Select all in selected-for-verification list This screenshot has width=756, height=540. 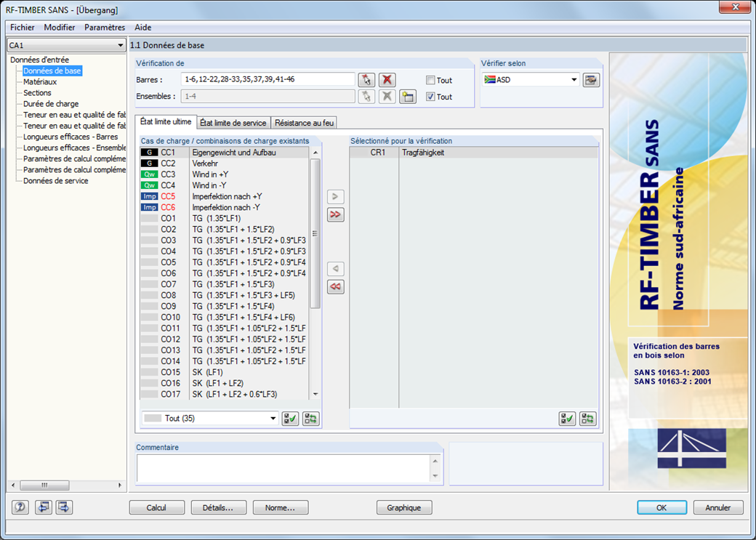(x=568, y=419)
